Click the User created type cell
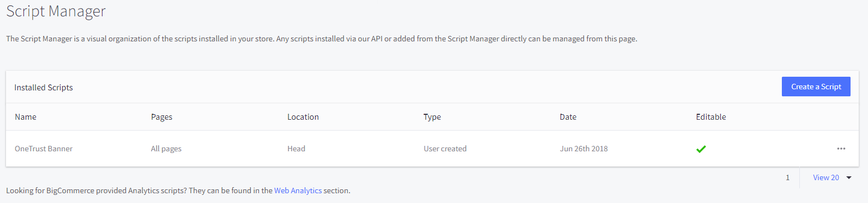This screenshot has width=868, height=203. 445,149
